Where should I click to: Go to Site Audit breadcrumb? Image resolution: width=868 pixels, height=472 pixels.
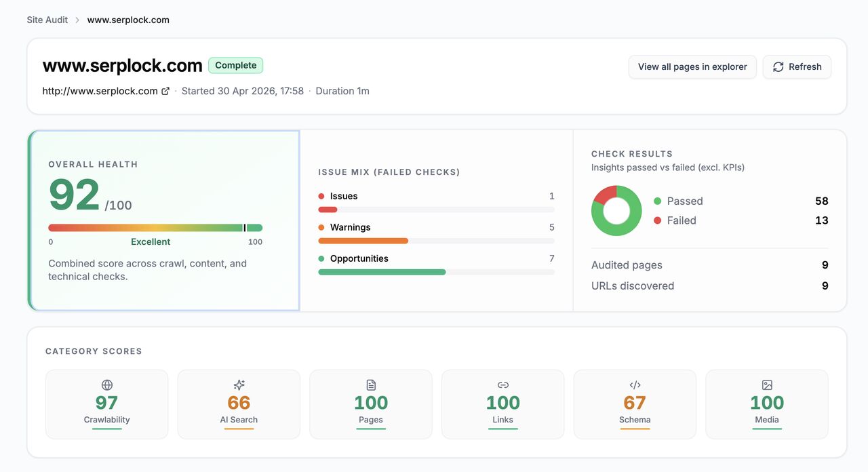[47, 20]
